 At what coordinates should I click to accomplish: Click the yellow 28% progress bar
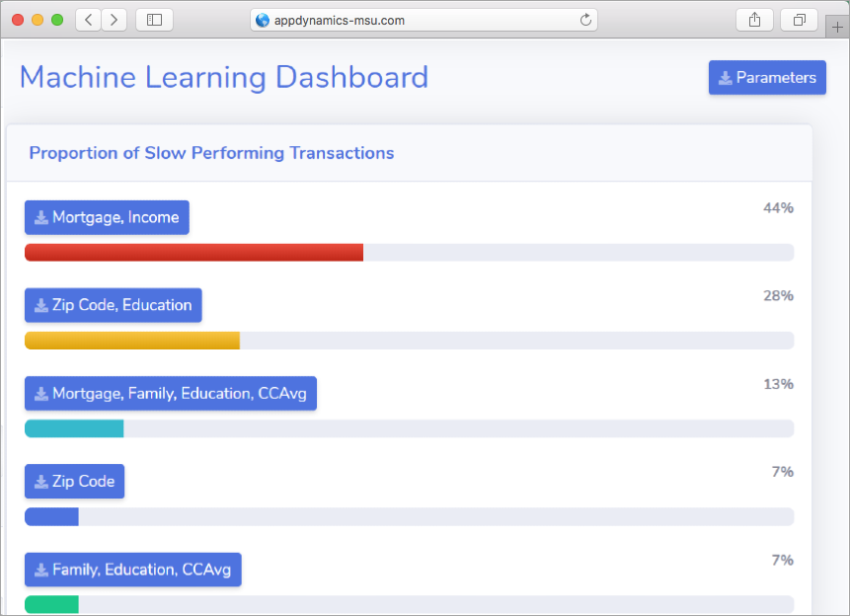132,341
